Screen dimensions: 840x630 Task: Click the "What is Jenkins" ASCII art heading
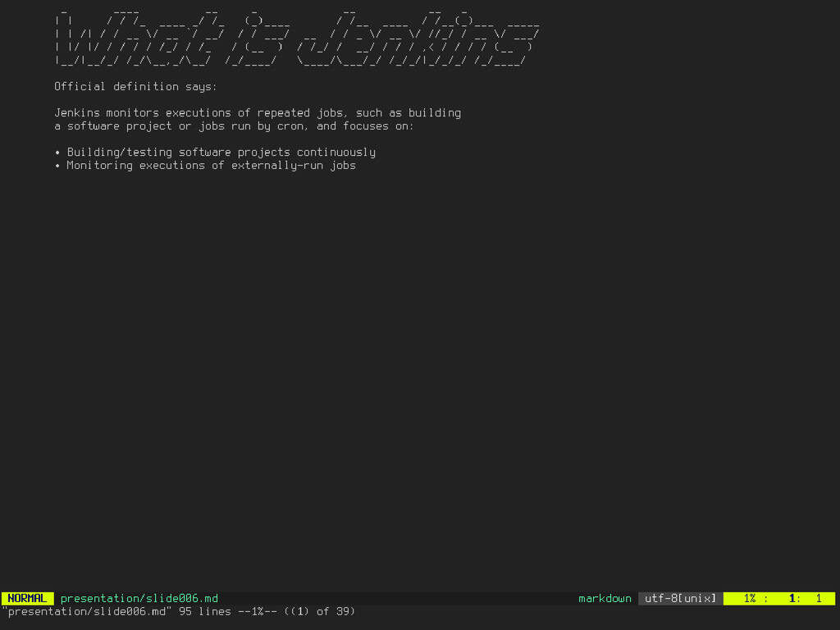297,36
